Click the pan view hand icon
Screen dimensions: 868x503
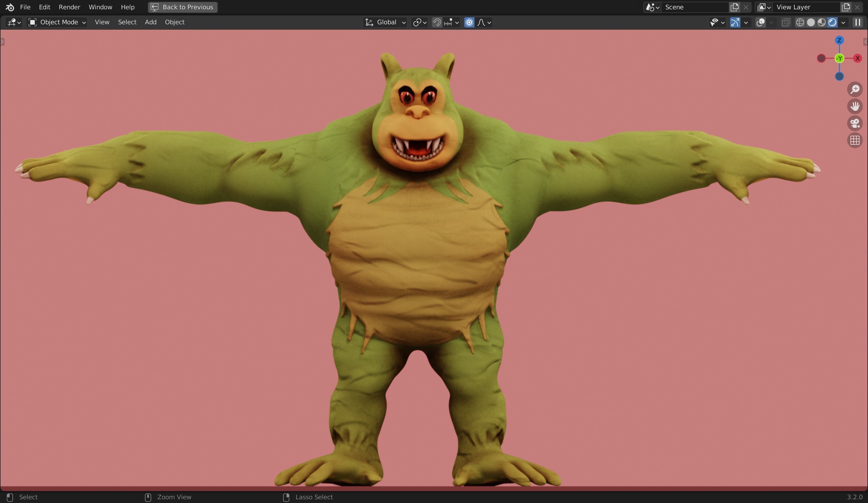pos(855,106)
